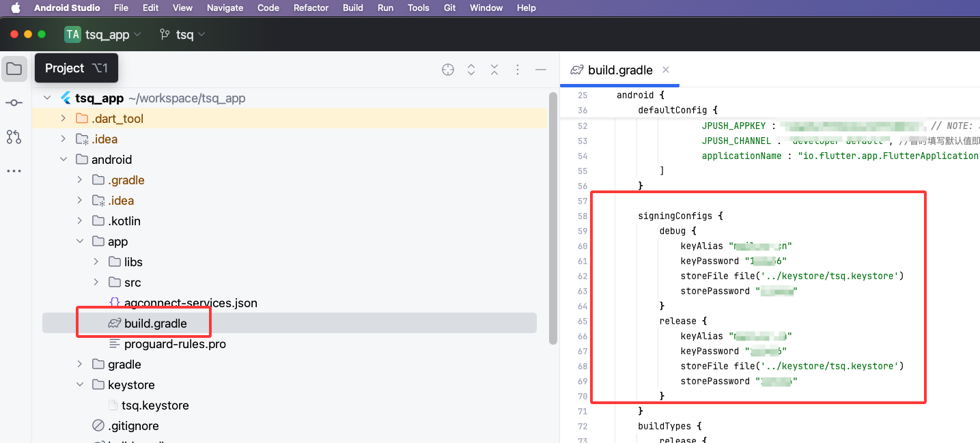Image resolution: width=980 pixels, height=443 pixels.
Task: Open the Commit tool window icon
Action: pos(14,103)
